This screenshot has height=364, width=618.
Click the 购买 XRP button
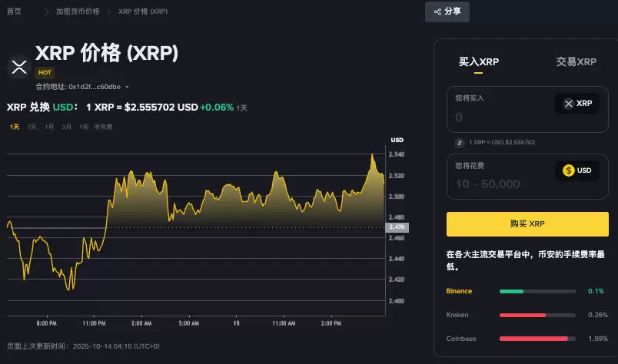coord(527,224)
